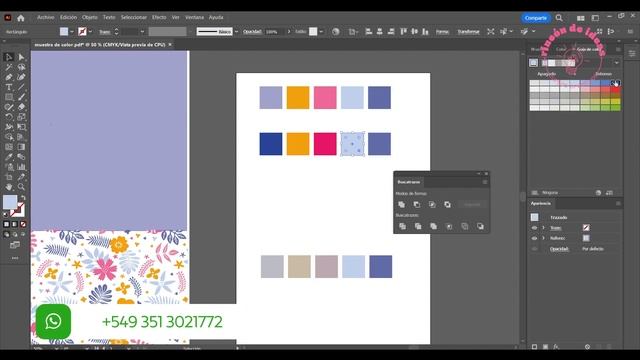The width and height of the screenshot is (640, 360).
Task: Expand opacity slider arrow next to 100%
Action: [289, 31]
